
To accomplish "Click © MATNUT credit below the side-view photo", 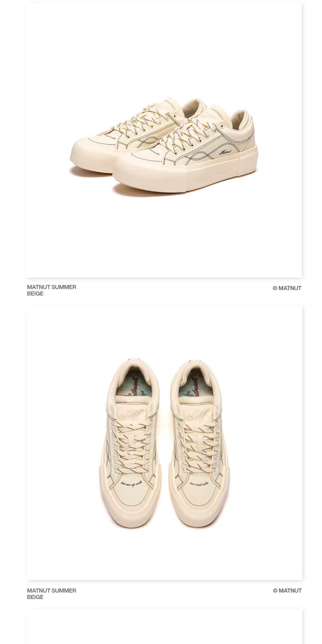I will click(287, 288).
